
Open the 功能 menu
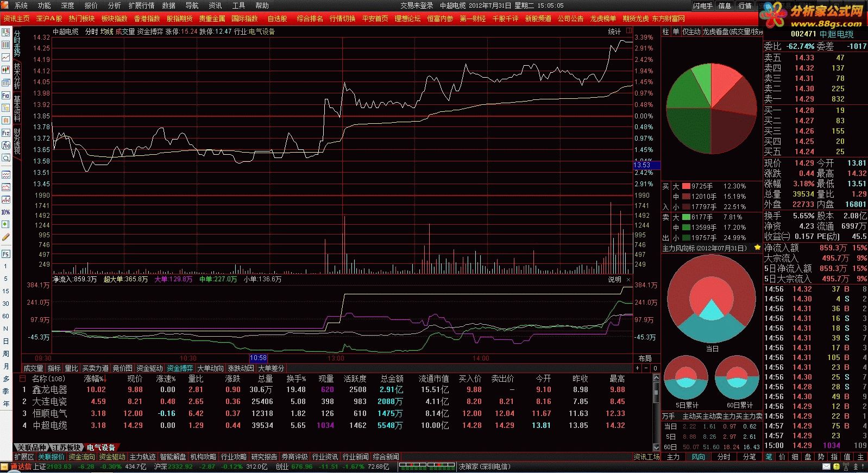[x=45, y=5]
